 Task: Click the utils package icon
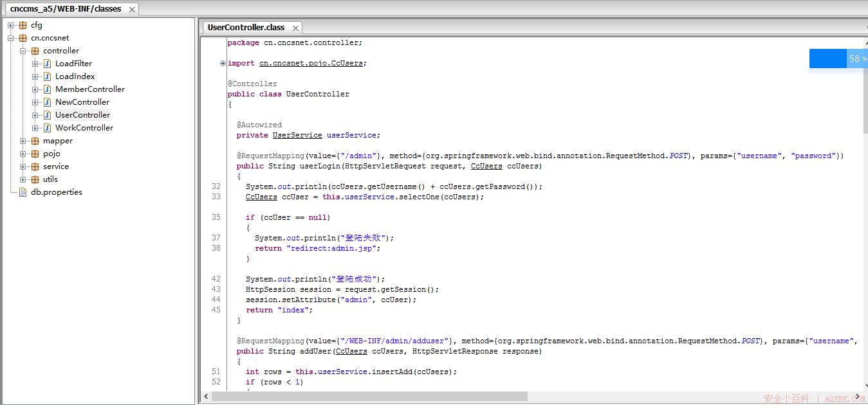pyautogui.click(x=35, y=179)
